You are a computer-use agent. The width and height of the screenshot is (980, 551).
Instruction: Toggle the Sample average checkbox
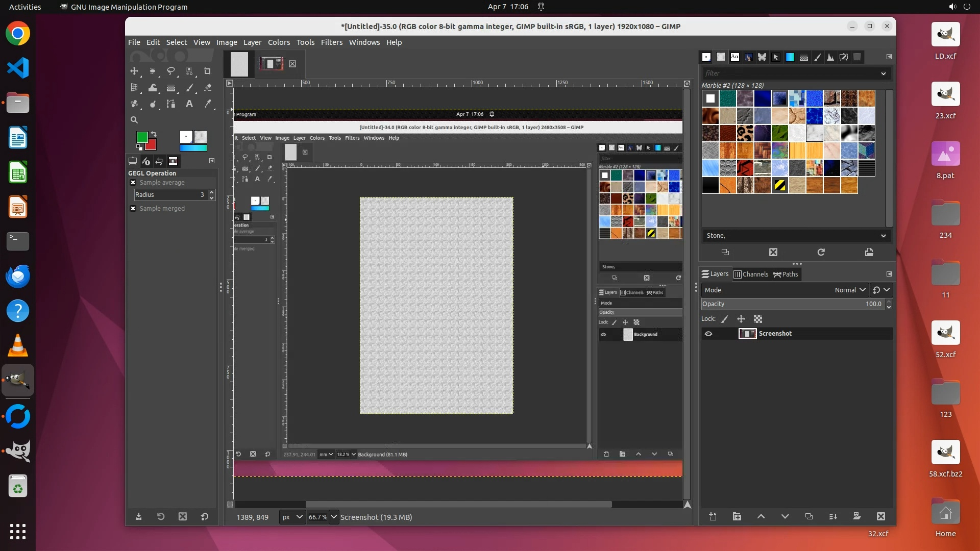133,183
